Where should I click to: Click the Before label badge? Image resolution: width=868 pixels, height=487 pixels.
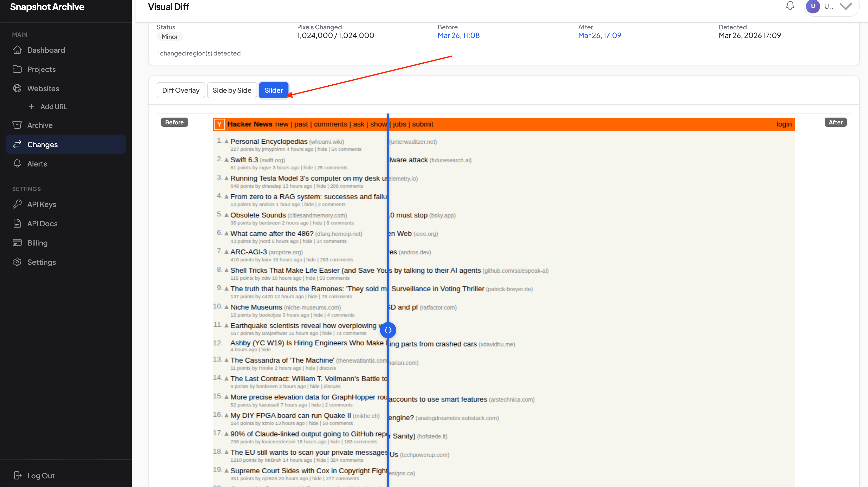tap(174, 122)
